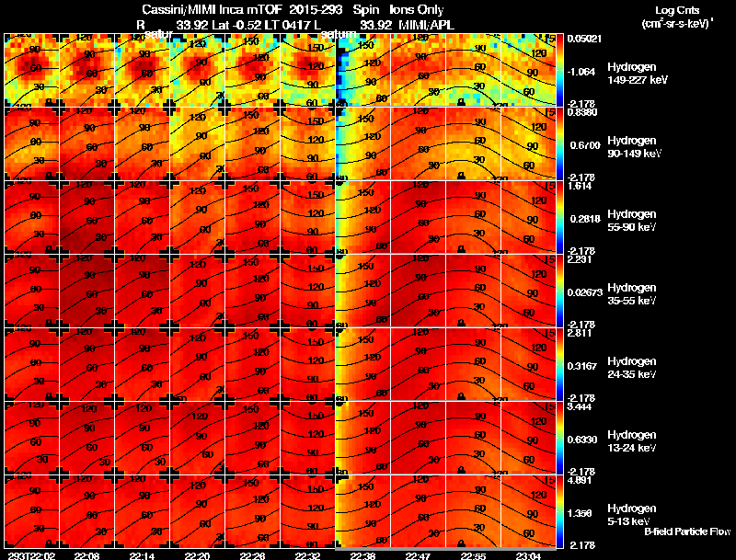
Task: Click the Hydrogen 90-149 keV color bar
Action: (x=559, y=144)
